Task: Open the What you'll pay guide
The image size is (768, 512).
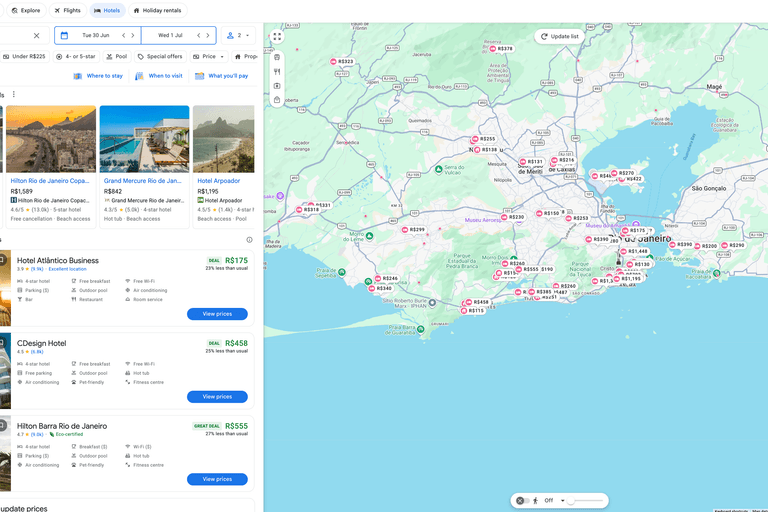Action: [221, 76]
